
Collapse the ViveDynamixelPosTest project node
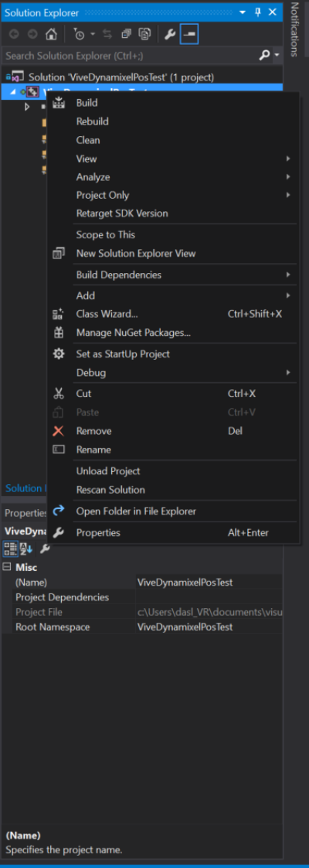[13, 92]
